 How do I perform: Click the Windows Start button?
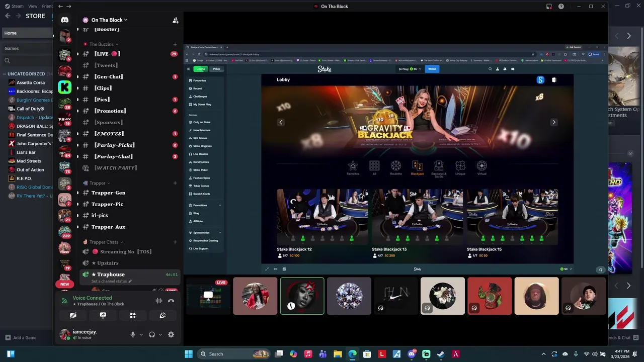189,354
